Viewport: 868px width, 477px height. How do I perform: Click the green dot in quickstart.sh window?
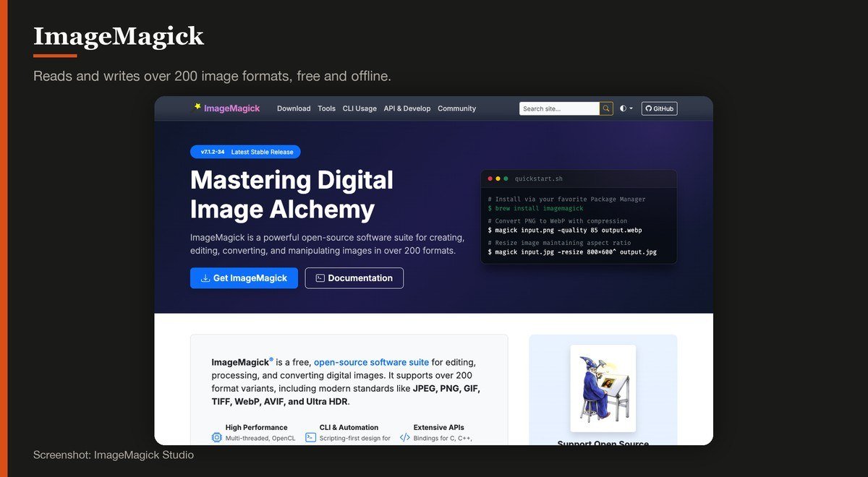tap(506, 179)
